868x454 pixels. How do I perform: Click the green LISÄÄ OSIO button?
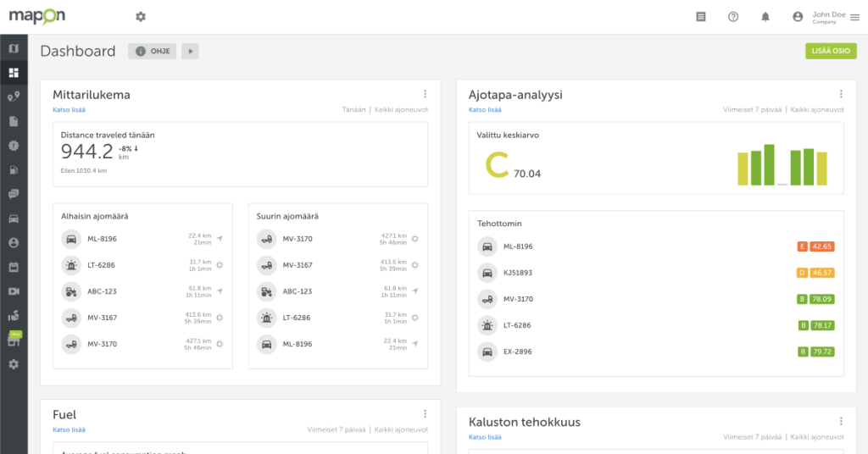pyautogui.click(x=831, y=51)
